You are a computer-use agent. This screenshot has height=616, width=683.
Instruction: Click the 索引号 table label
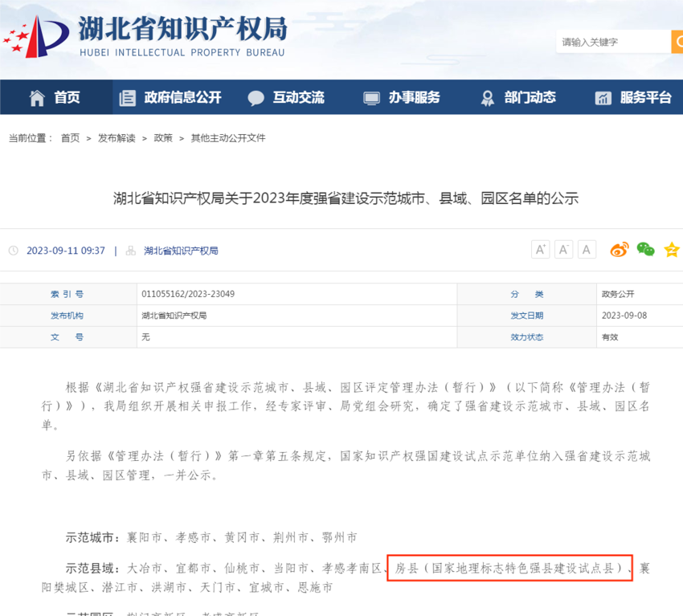(x=67, y=294)
